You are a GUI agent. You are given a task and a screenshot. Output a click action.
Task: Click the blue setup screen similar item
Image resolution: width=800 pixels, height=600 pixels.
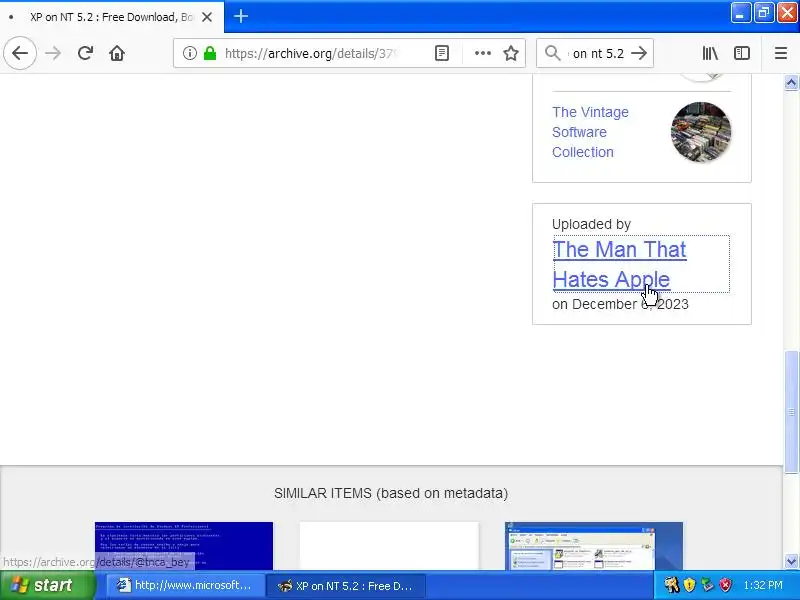184,545
